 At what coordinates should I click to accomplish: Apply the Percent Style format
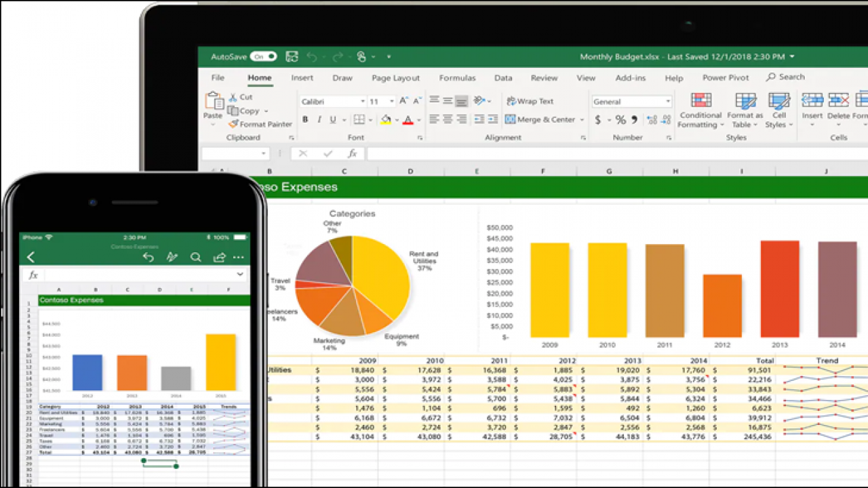pos(619,118)
